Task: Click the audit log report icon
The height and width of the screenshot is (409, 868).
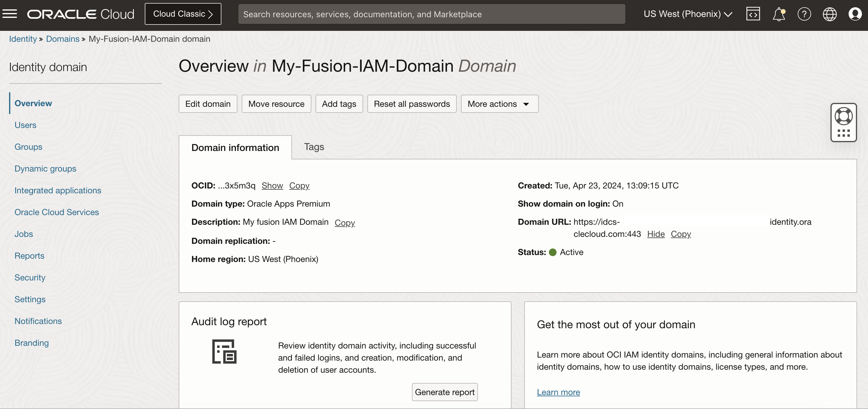Action: coord(224,352)
